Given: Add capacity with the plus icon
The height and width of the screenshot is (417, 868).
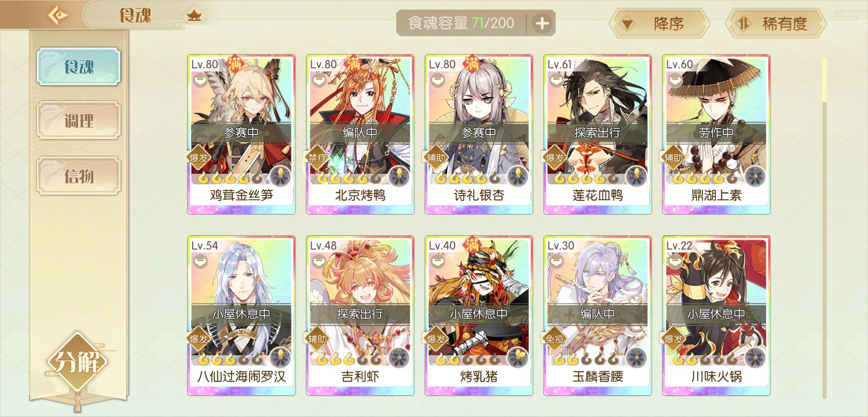Looking at the screenshot, I should [x=542, y=24].
